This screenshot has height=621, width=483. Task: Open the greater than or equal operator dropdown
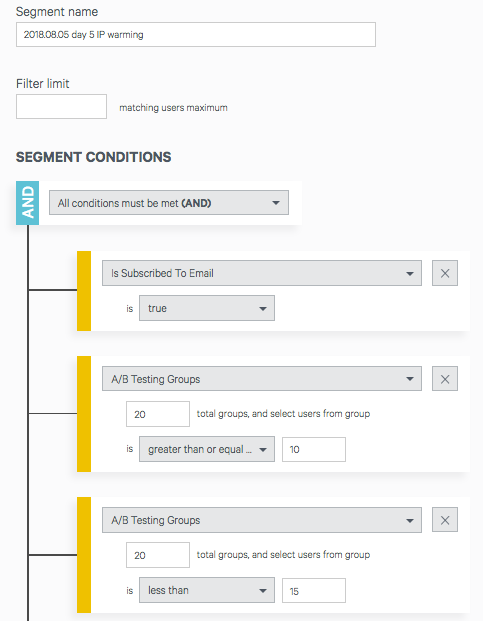click(207, 449)
